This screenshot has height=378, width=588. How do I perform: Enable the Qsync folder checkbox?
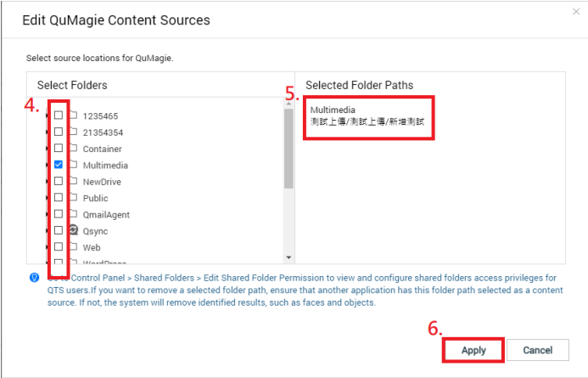click(x=59, y=230)
